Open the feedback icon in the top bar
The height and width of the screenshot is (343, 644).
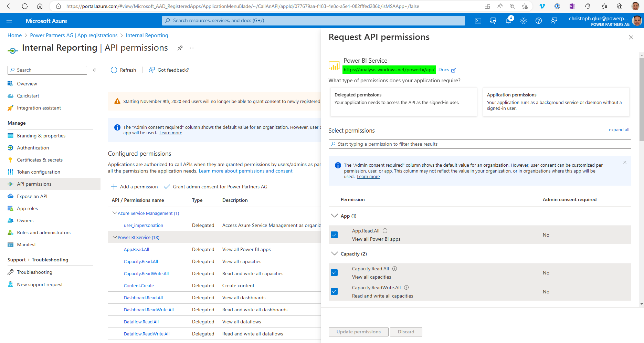coord(554,21)
